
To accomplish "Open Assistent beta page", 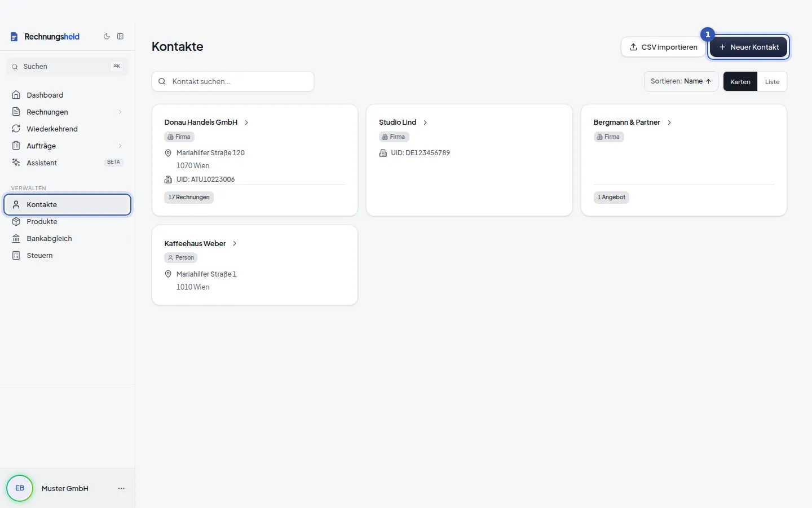I will pyautogui.click(x=68, y=163).
